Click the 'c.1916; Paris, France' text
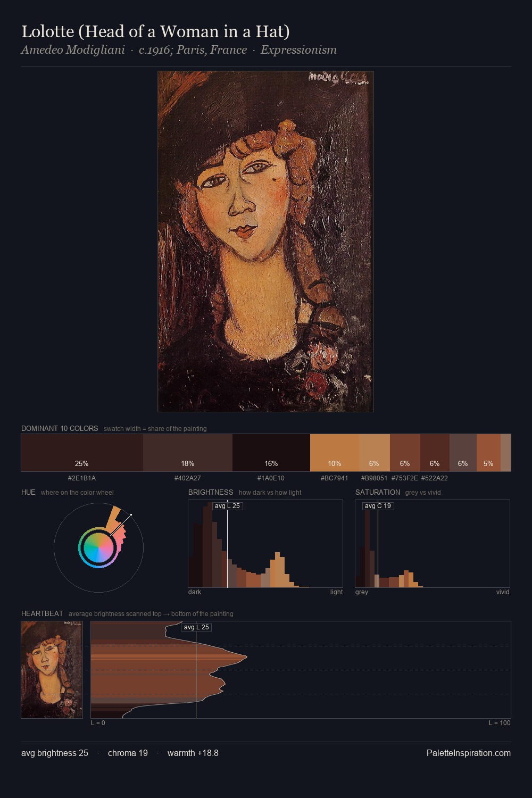Viewport: 532px width, 798px height. (x=193, y=50)
